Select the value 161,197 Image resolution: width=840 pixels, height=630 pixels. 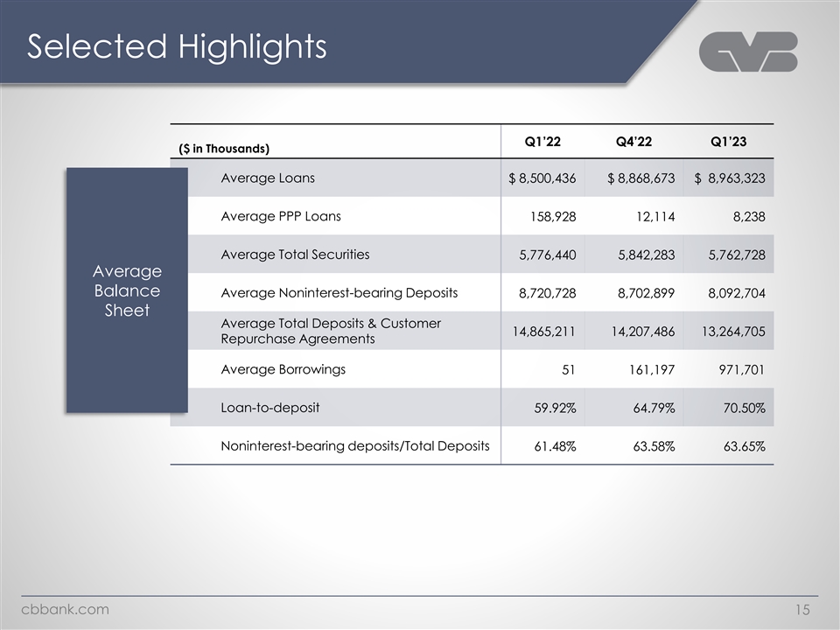click(x=651, y=369)
